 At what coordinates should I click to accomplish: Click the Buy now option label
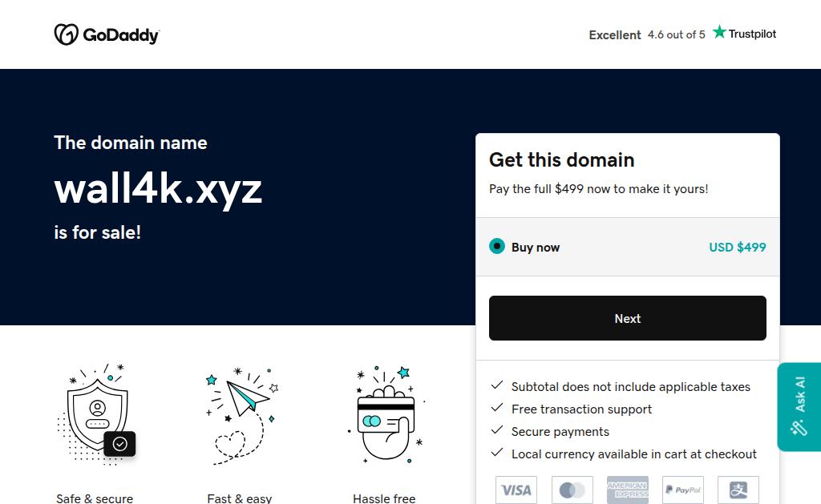click(535, 247)
